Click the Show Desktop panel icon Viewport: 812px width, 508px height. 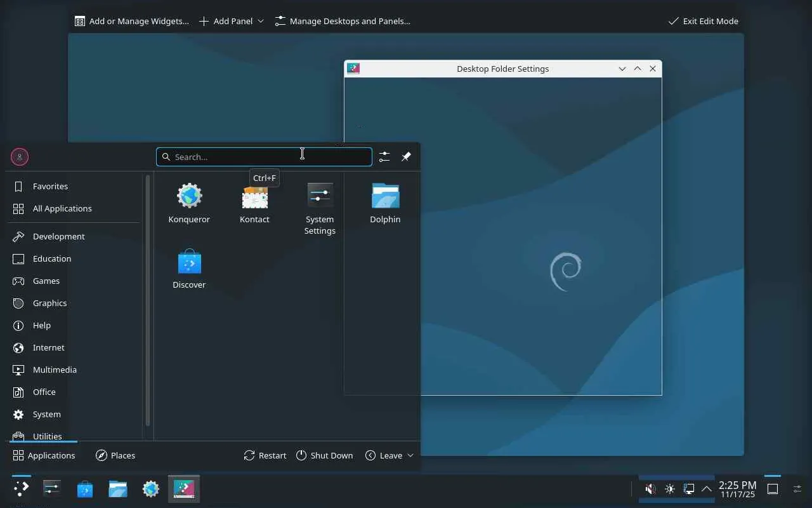click(x=773, y=489)
